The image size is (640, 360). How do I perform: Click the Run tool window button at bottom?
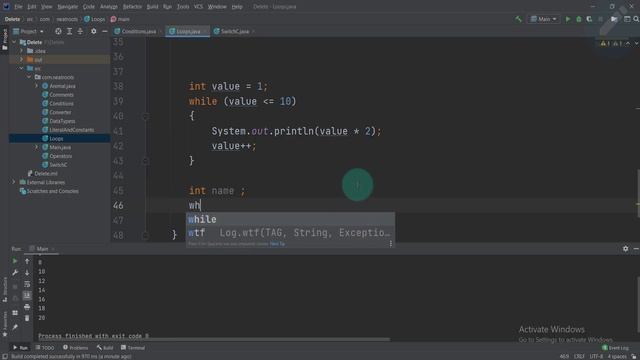click(x=20, y=348)
